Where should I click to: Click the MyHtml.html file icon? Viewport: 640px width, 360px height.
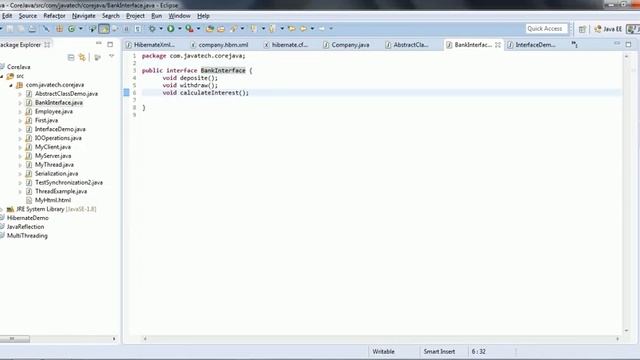(x=29, y=200)
